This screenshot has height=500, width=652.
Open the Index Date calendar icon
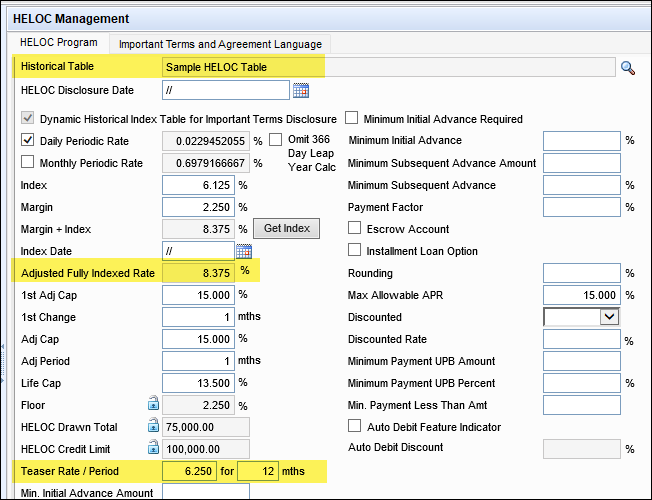tap(244, 251)
